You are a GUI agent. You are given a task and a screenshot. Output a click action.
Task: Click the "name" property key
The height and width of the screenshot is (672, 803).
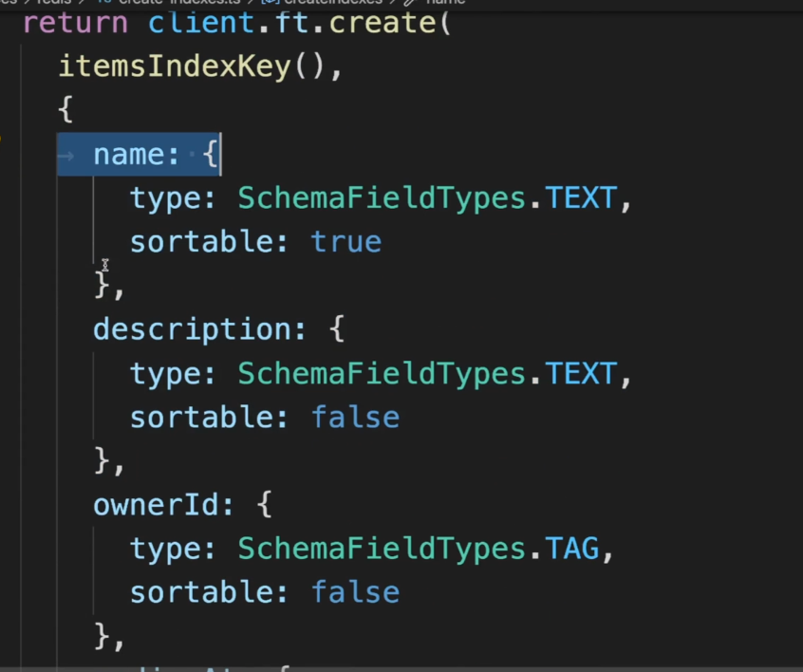coord(130,154)
